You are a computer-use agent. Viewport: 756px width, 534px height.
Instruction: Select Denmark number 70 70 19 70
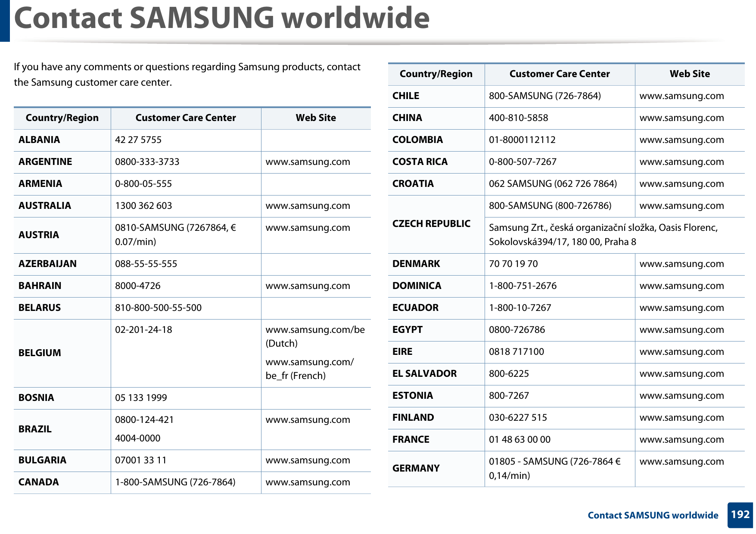[513, 264]
